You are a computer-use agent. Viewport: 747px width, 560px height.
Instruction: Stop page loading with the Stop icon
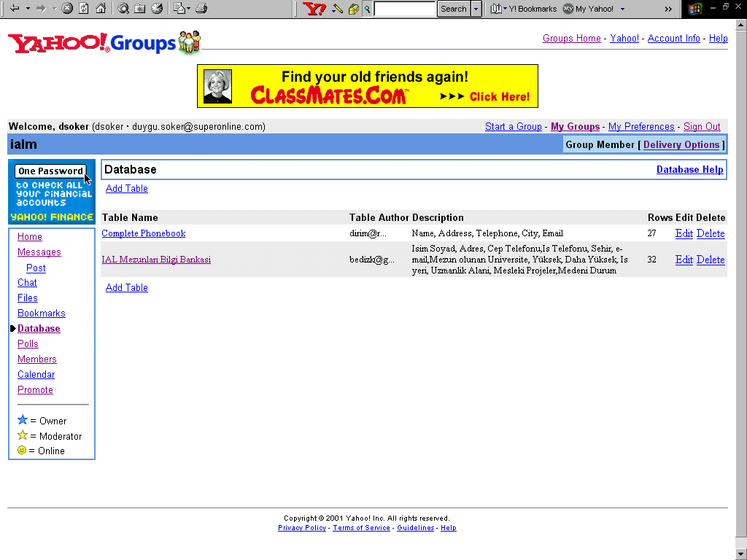pos(67,8)
